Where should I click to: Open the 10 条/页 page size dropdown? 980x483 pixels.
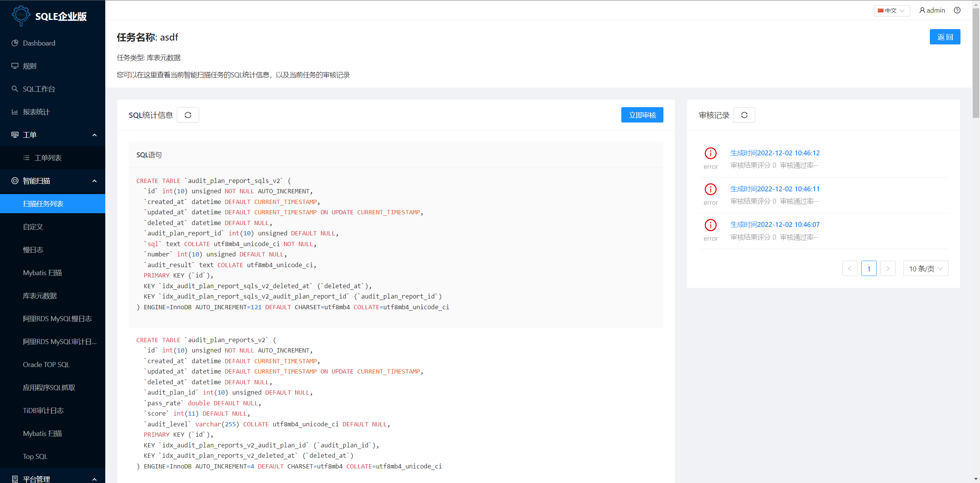[926, 268]
